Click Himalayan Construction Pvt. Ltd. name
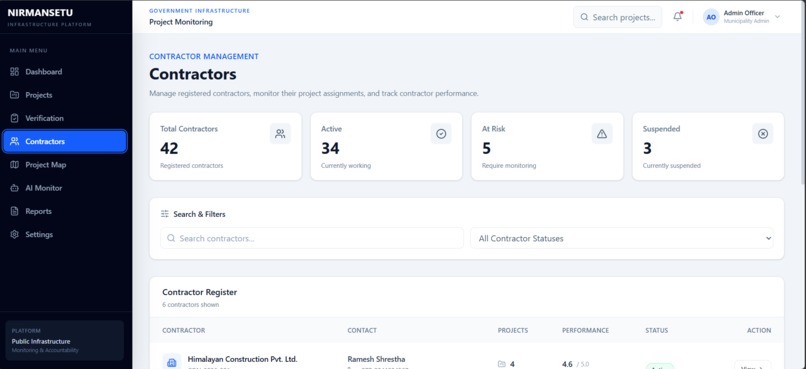This screenshot has width=806, height=369. [242, 359]
